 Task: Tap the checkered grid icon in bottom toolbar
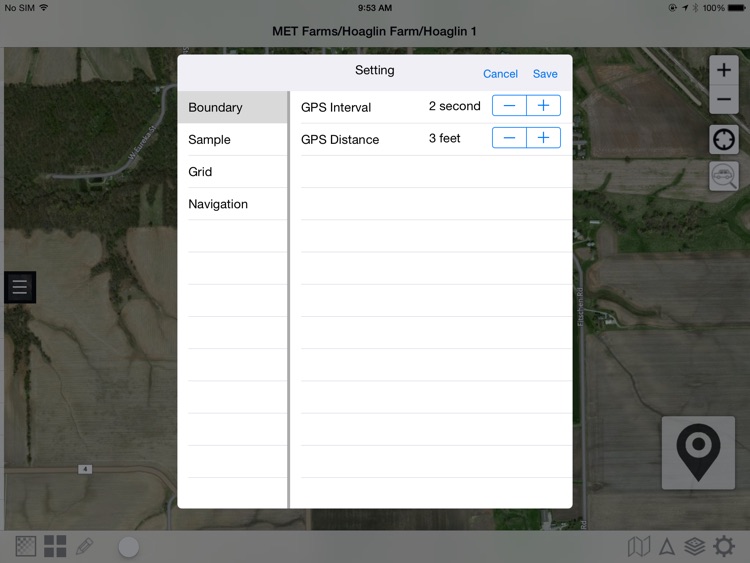pos(26,546)
